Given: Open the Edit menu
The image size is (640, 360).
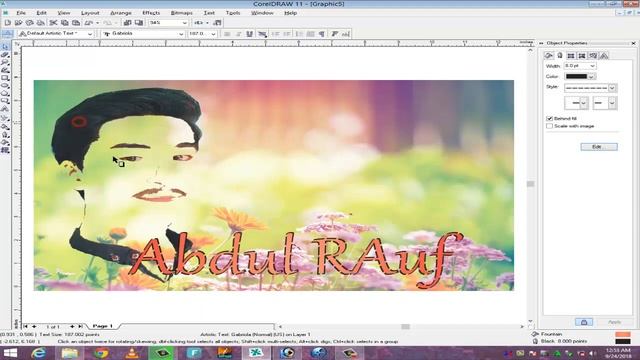Looking at the screenshot, I should (x=41, y=13).
